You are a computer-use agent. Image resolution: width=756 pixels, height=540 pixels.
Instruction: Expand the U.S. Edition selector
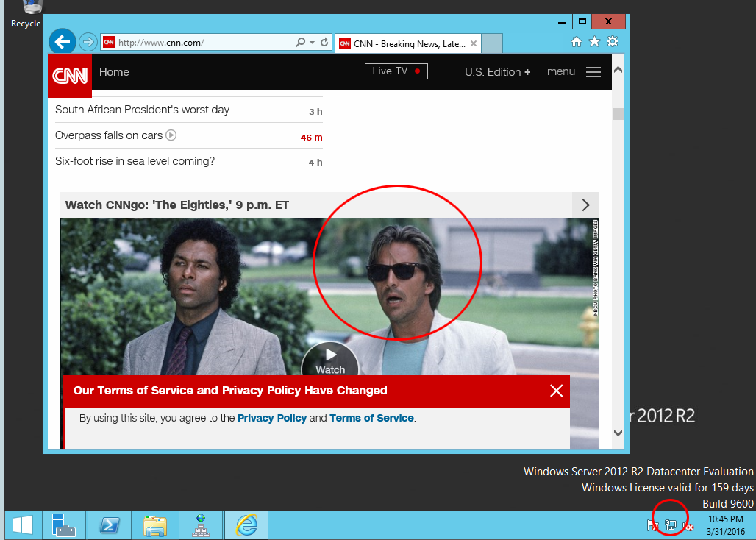click(x=498, y=72)
